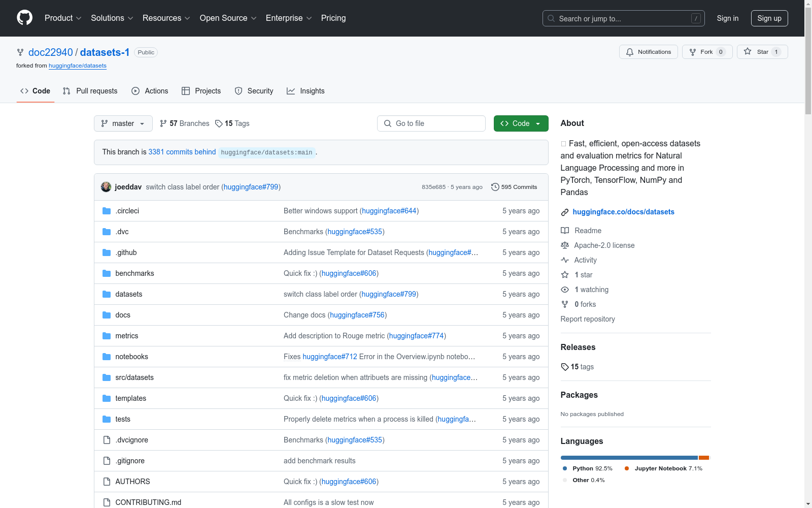Click the templates folder icon

[x=107, y=398]
